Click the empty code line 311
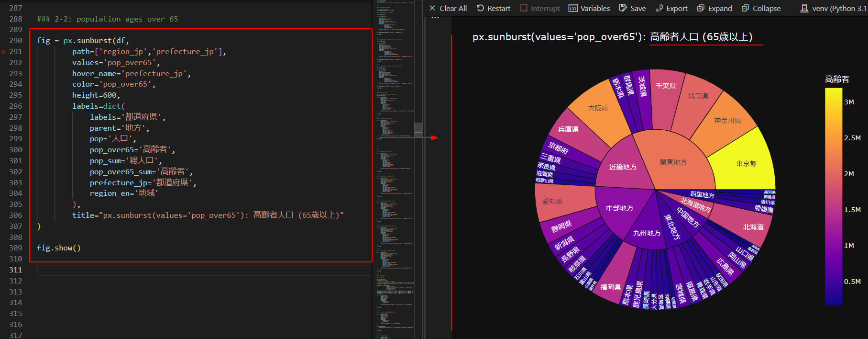 (x=204, y=270)
